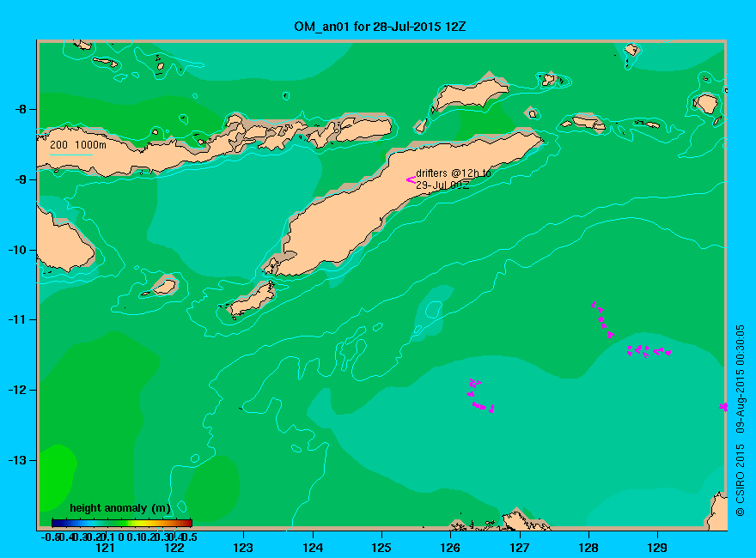Click longitude tick label 128
The image size is (756, 558).
tap(588, 548)
